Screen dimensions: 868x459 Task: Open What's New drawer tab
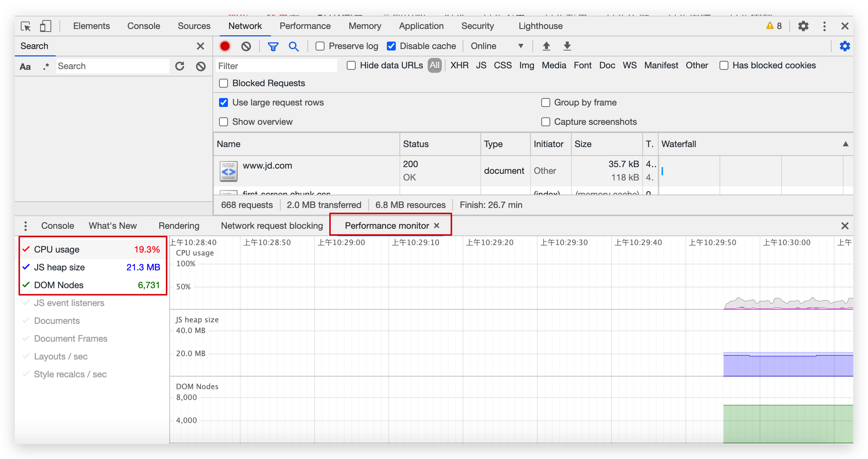(112, 226)
